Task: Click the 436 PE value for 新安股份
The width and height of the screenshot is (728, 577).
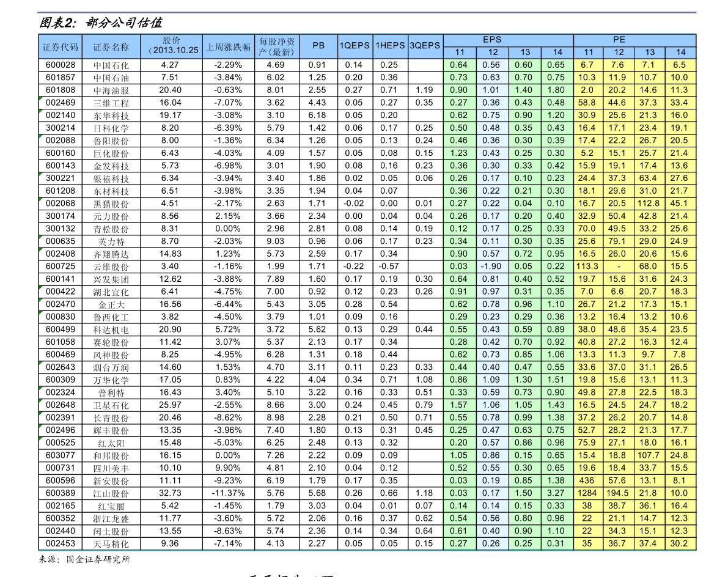Action: 587,480
